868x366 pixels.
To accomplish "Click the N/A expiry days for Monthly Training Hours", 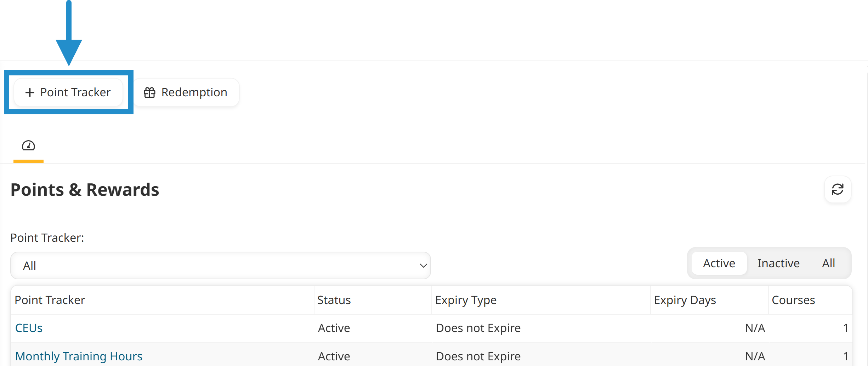I will coord(755,356).
